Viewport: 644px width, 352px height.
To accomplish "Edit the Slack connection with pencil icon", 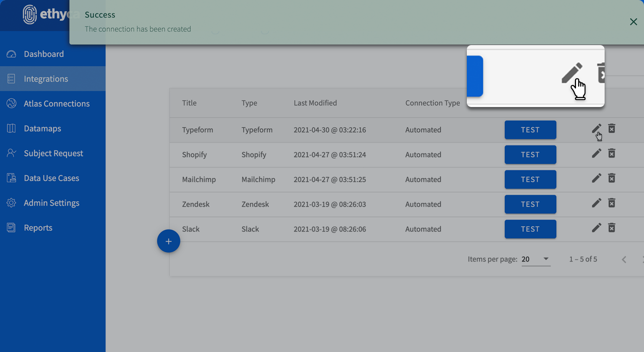I will click(596, 228).
